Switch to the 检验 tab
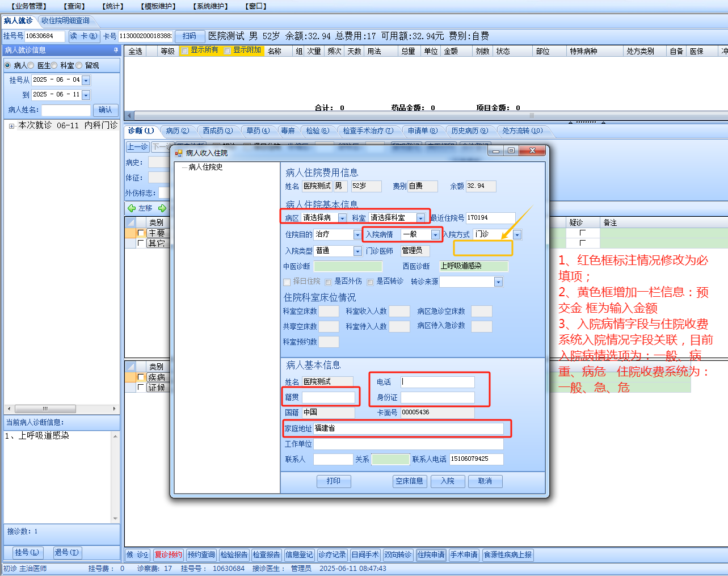The image size is (728, 576). click(x=318, y=131)
